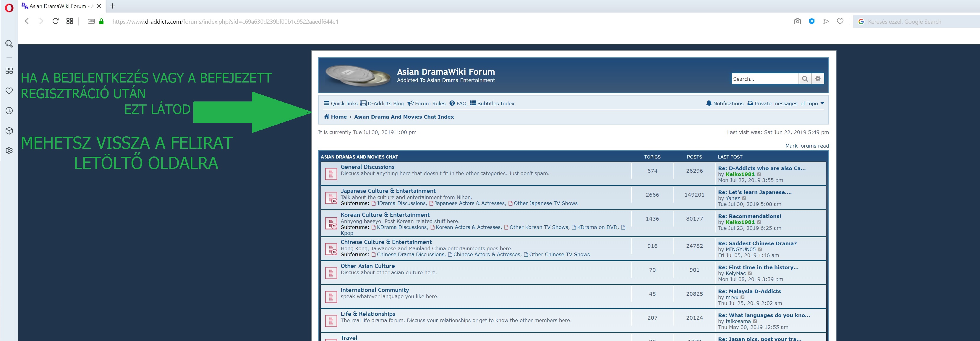Open sidebar settings gear icon
Screen dimensions: 980x341
pyautogui.click(x=9, y=151)
